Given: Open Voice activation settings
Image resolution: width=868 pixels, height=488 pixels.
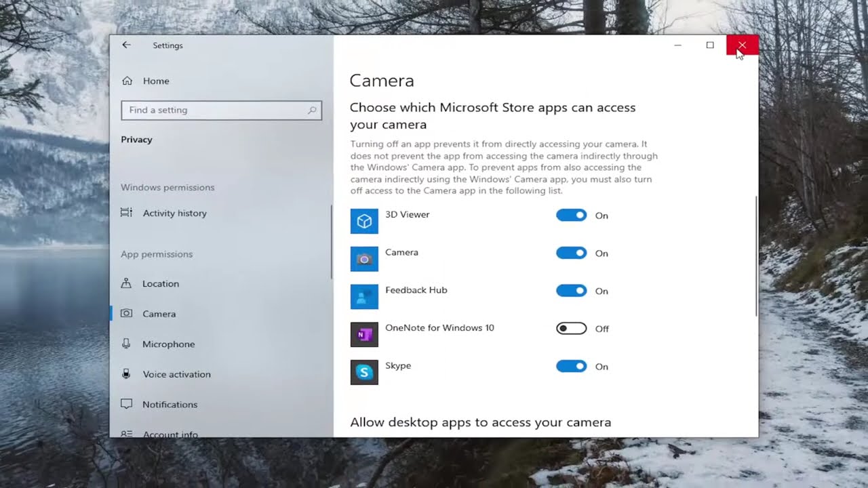Looking at the screenshot, I should pyautogui.click(x=176, y=374).
